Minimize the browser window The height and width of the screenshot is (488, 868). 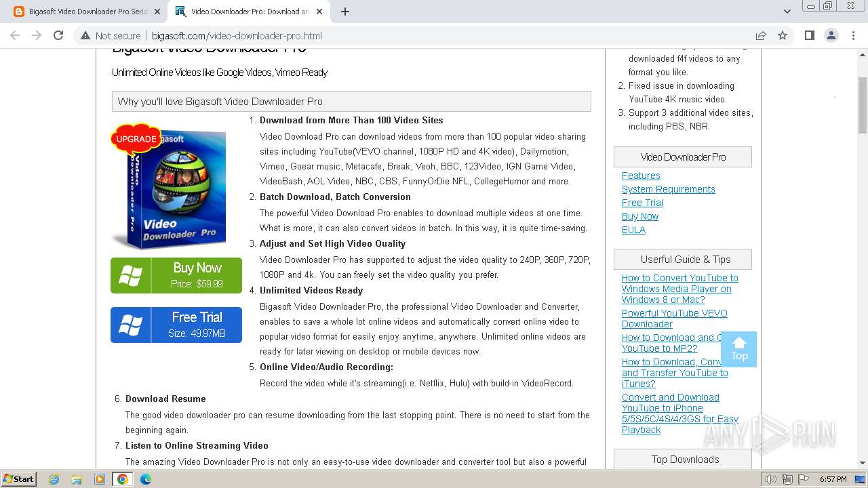point(810,5)
